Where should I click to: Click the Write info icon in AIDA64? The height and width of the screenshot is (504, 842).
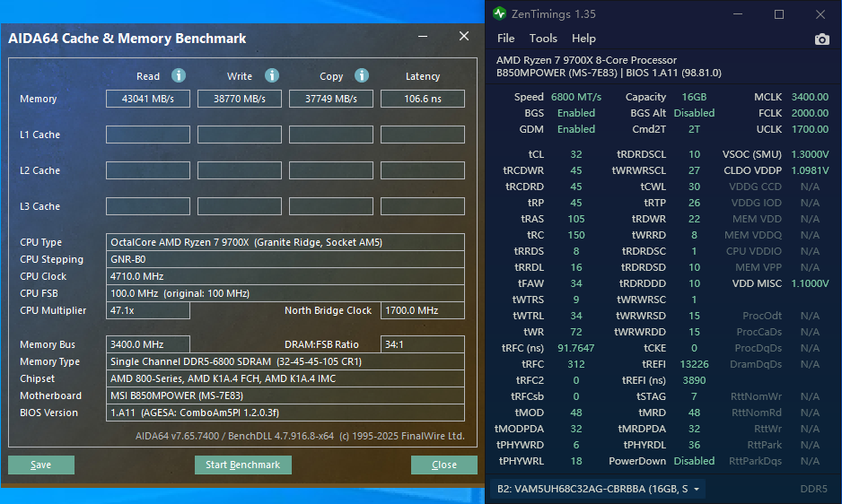click(x=272, y=75)
